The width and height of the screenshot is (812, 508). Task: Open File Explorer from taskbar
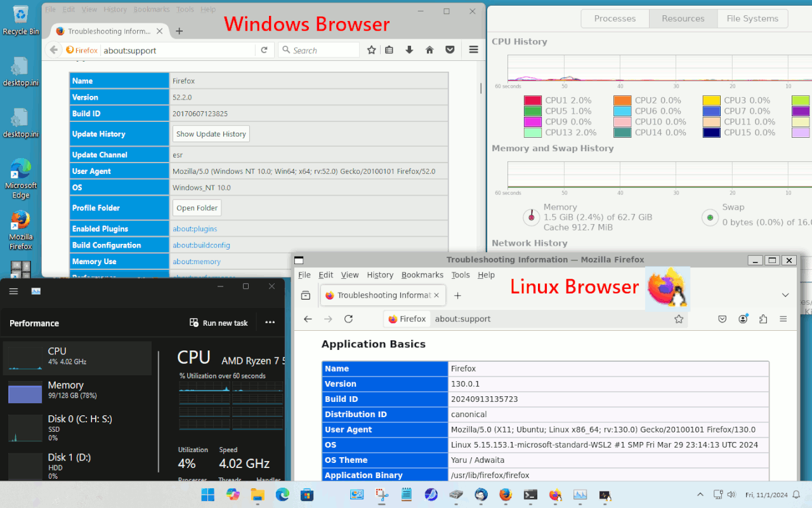point(258,494)
